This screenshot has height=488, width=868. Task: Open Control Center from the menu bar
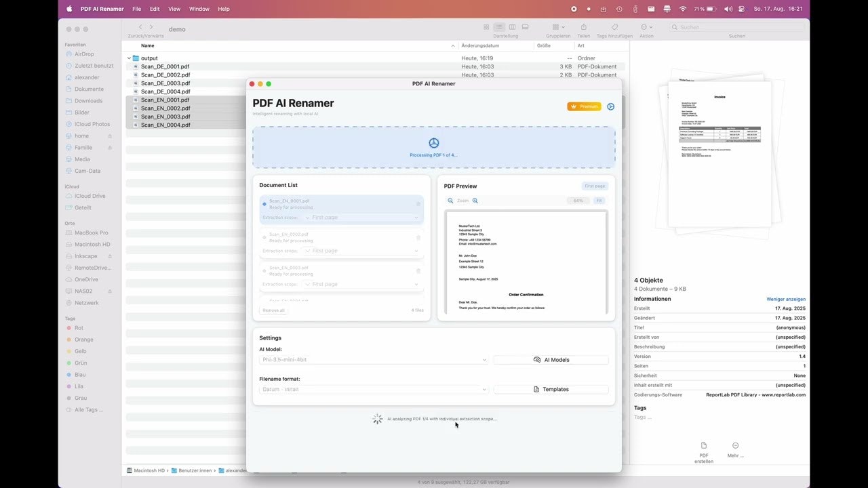(x=743, y=9)
